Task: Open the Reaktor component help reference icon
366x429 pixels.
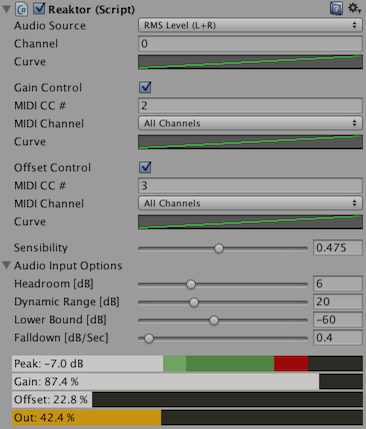Action: [x=336, y=8]
